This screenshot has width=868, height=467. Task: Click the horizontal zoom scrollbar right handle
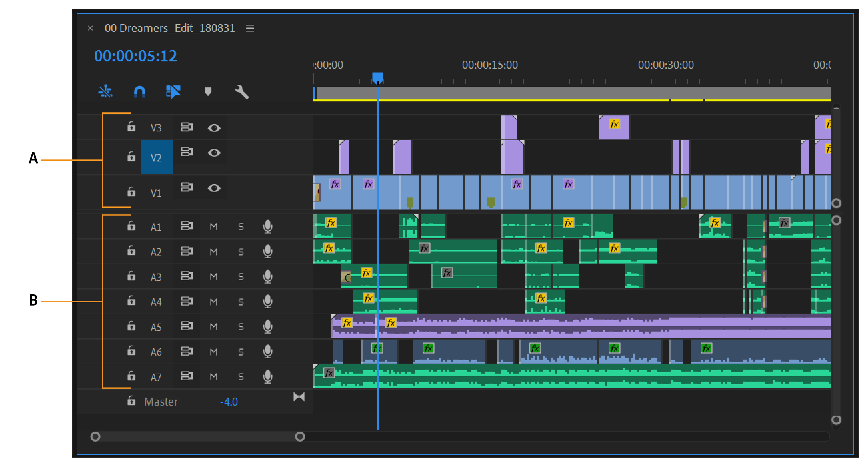click(x=300, y=437)
